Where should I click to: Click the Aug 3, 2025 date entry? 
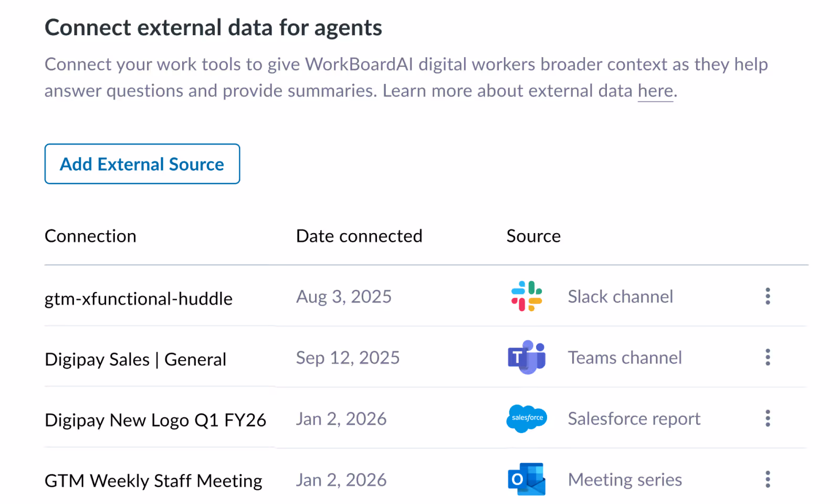[344, 296]
